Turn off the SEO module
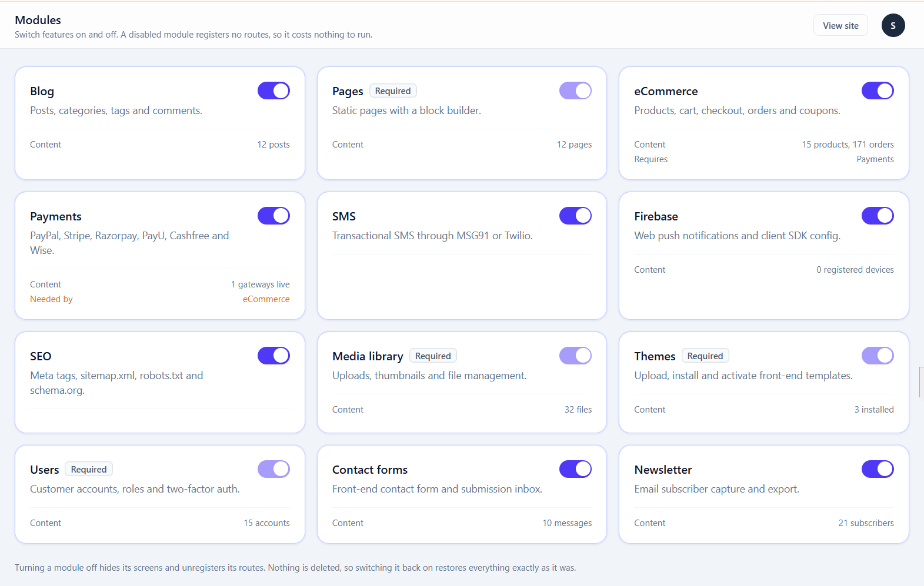Image resolution: width=924 pixels, height=586 pixels. tap(273, 356)
